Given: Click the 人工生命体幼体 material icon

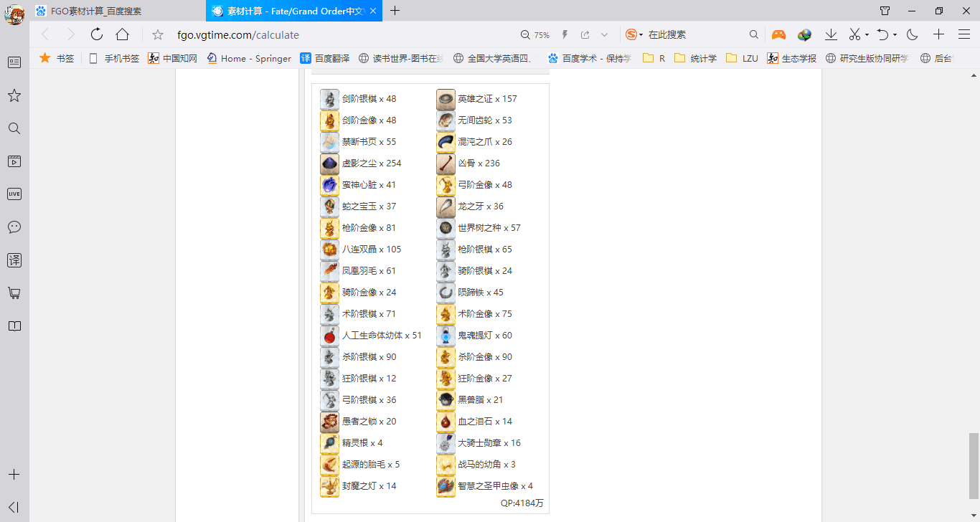Looking at the screenshot, I should pos(329,336).
